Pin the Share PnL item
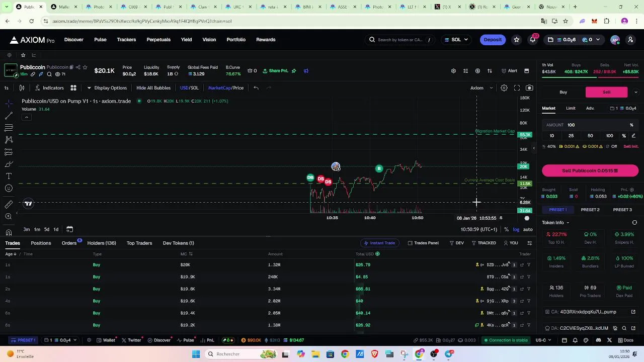Viewport: 644px width, 362px height. pos(294,71)
